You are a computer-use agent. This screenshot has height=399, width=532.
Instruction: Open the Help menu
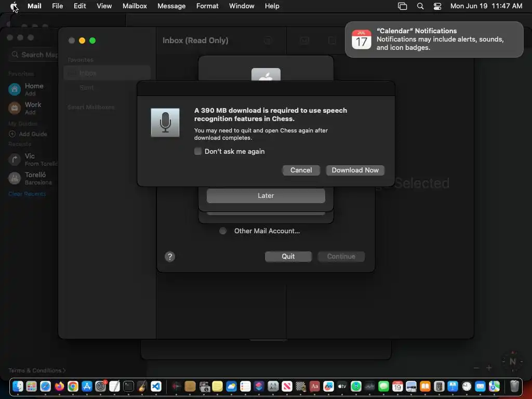272,6
